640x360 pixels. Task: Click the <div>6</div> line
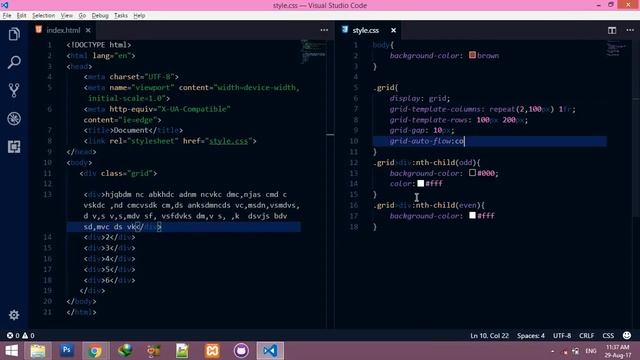point(109,280)
